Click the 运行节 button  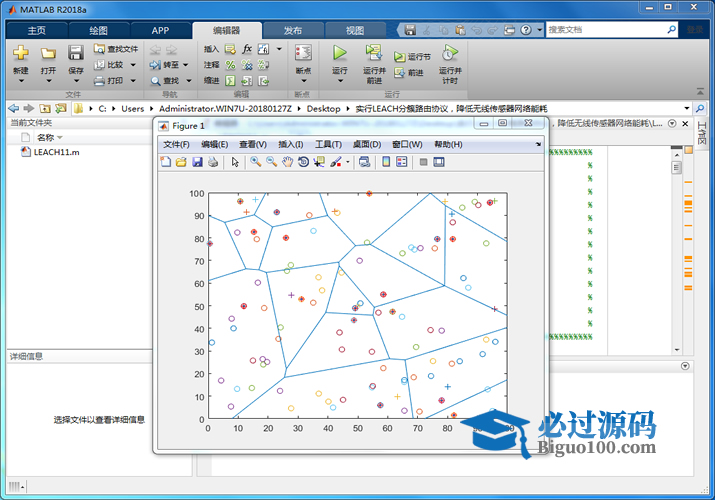[413, 57]
